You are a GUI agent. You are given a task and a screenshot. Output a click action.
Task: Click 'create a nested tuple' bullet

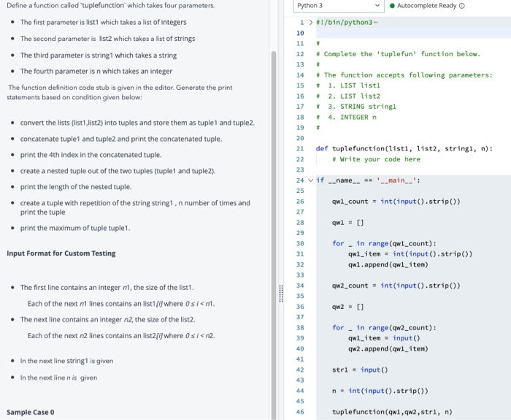click(118, 171)
